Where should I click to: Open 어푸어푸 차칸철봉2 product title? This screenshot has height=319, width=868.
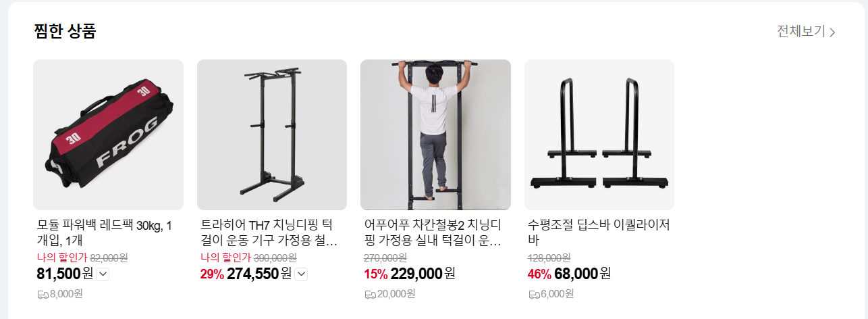click(432, 232)
